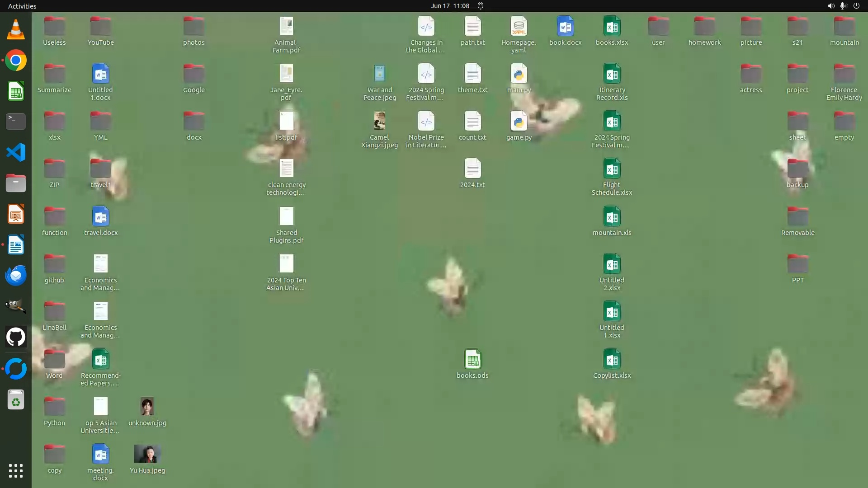Launch GIMP from the dock
Viewport: 868px width, 488px height.
[x=15, y=306]
